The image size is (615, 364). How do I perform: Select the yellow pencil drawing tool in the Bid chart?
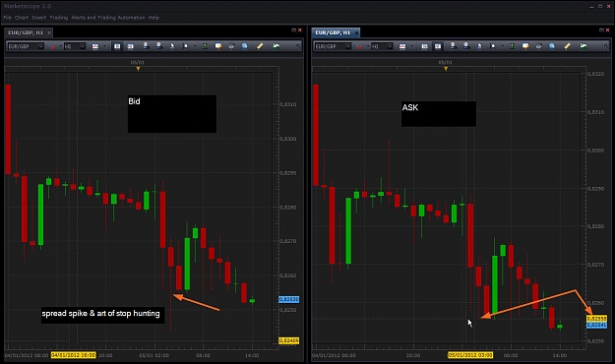pos(260,46)
